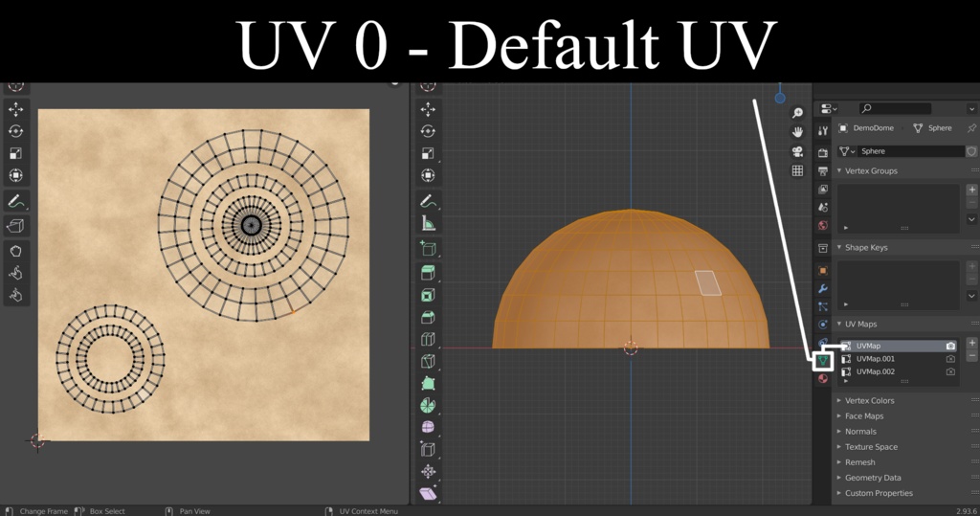Select the Scale tool in 3D viewport
The height and width of the screenshot is (516, 980).
(x=428, y=153)
